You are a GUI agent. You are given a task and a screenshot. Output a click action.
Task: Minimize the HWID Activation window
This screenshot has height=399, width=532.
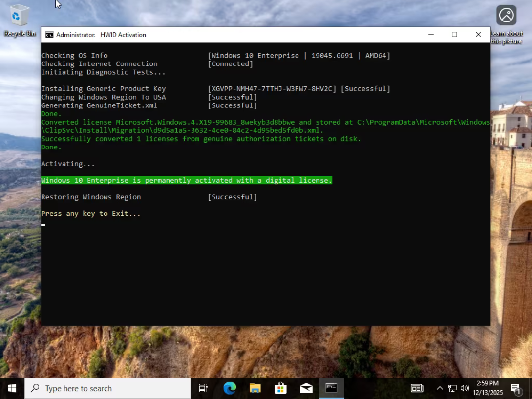point(431,35)
